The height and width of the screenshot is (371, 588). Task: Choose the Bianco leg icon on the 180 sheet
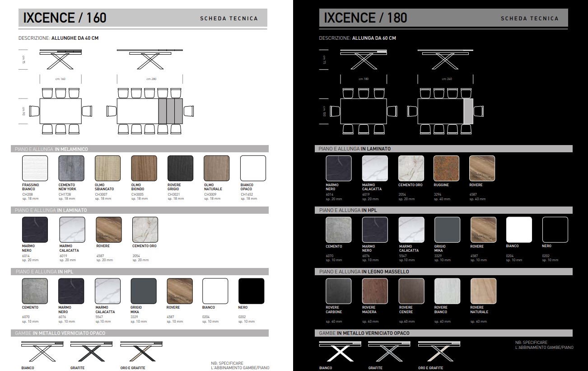pos(340,351)
